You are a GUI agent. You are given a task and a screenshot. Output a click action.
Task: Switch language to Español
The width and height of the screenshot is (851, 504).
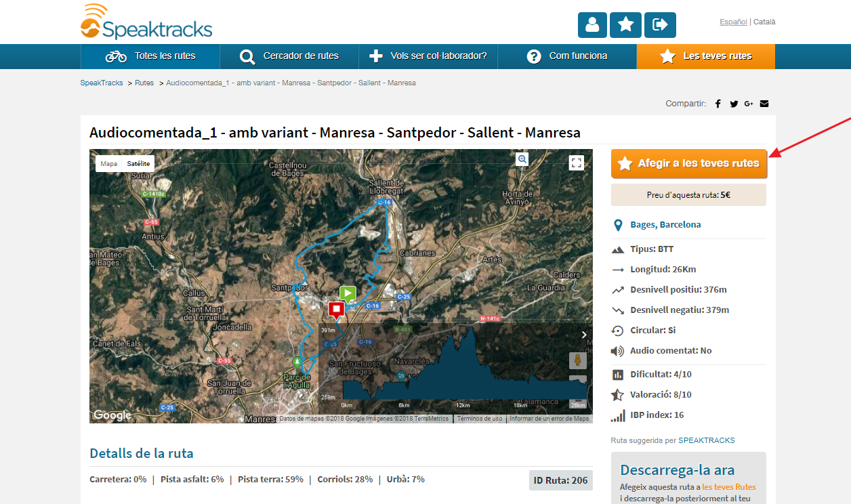(x=733, y=22)
